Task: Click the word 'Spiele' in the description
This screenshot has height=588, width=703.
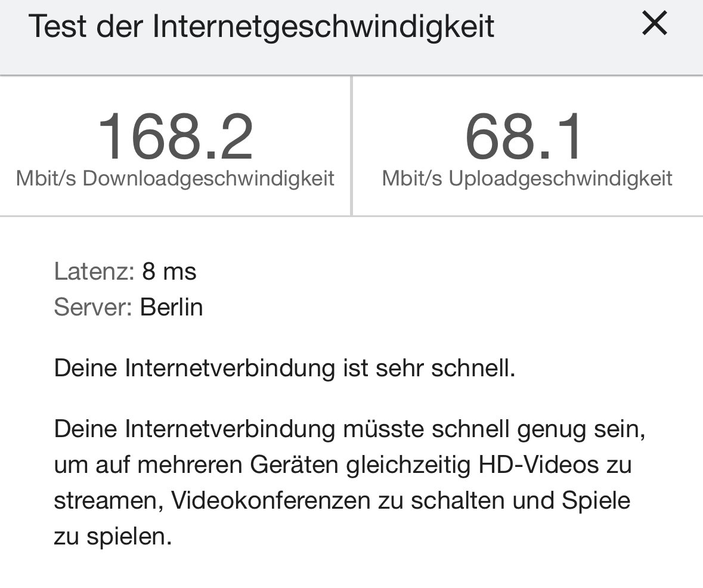Action: pos(596,500)
